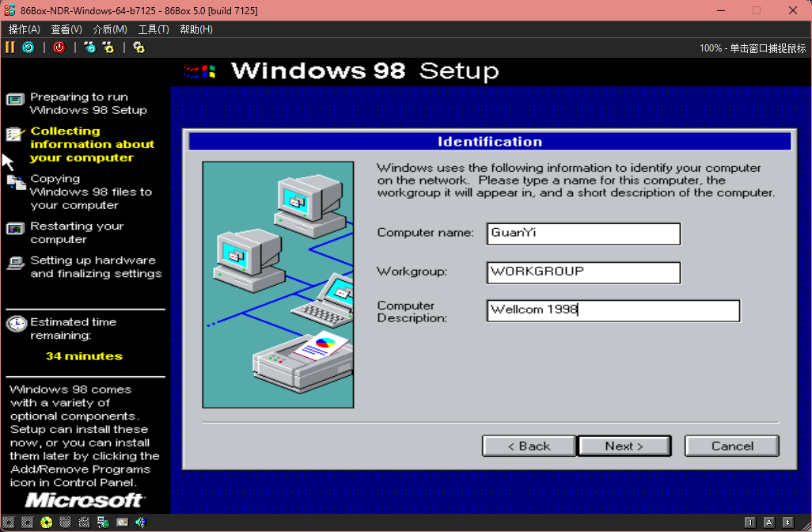Open the 帮助(H) menu
This screenshot has width=812, height=532.
pos(196,29)
